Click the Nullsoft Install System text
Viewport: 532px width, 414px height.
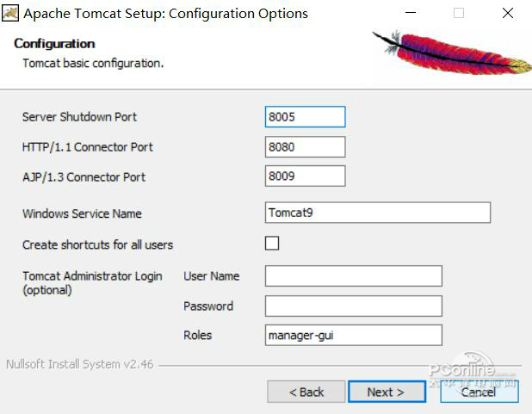tap(79, 364)
